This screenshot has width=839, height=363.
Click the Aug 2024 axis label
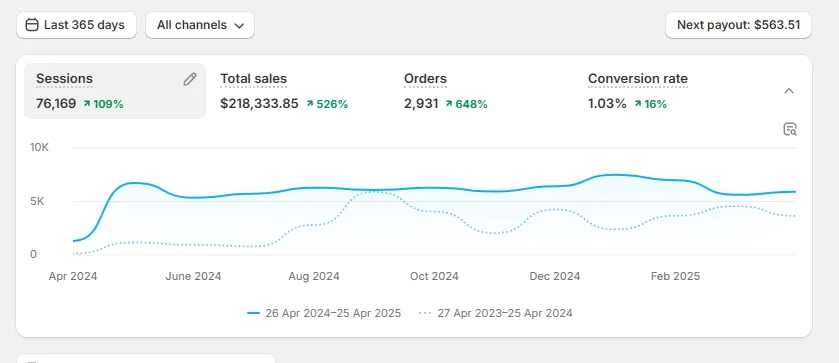pyautogui.click(x=314, y=277)
